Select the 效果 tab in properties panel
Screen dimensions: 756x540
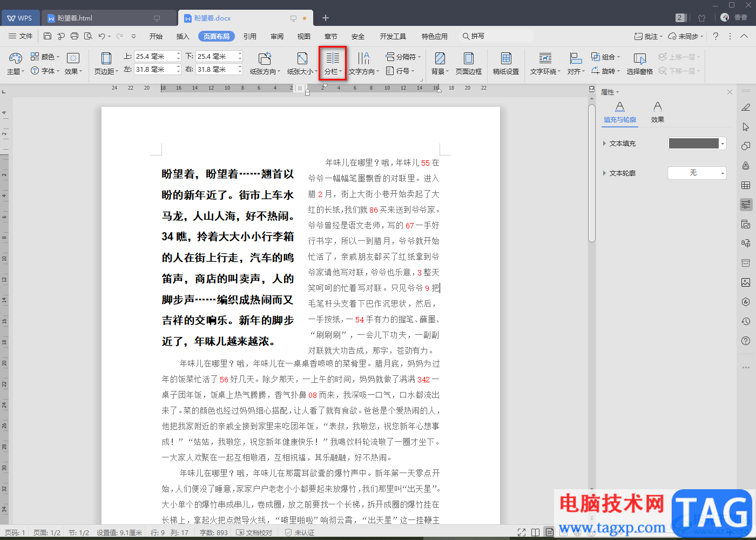coord(657,113)
